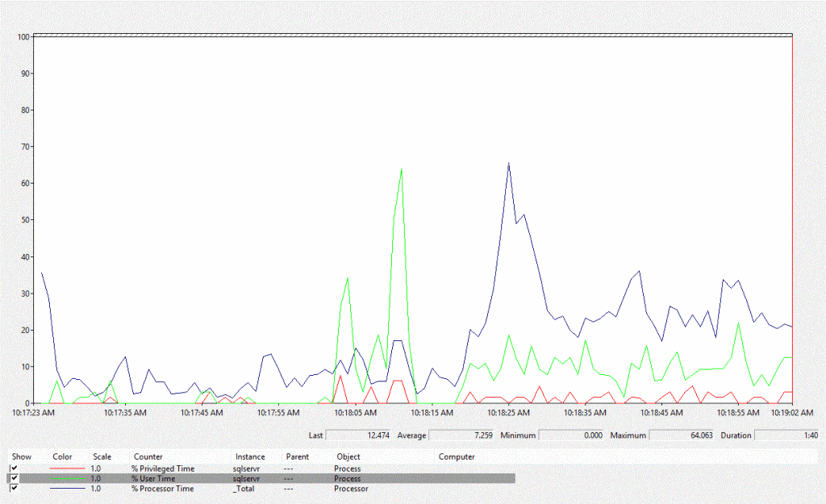Click the Average value field
The width and height of the screenshot is (826, 504).
tap(460, 435)
